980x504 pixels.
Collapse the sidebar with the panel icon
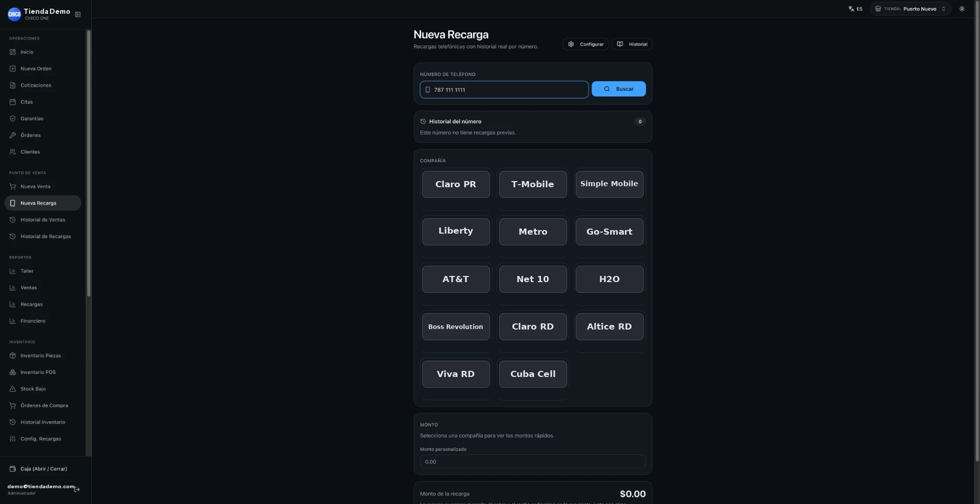[78, 14]
